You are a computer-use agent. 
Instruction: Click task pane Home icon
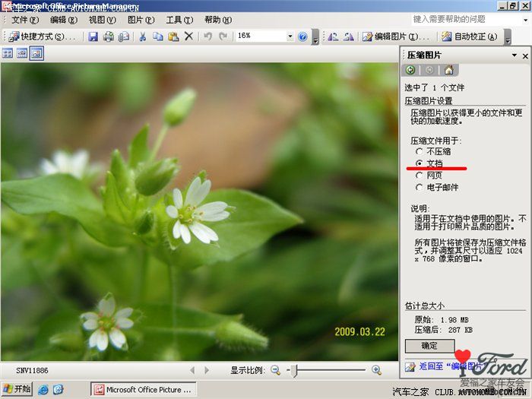[x=449, y=70]
